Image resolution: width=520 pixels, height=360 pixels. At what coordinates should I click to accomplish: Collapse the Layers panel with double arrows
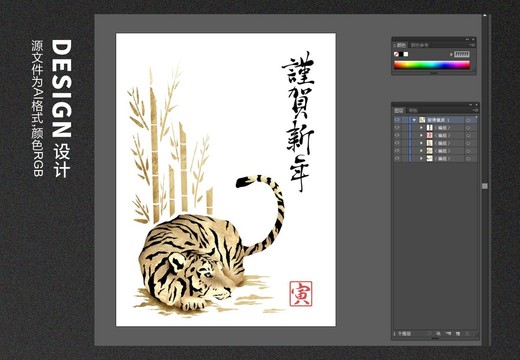pos(470,105)
